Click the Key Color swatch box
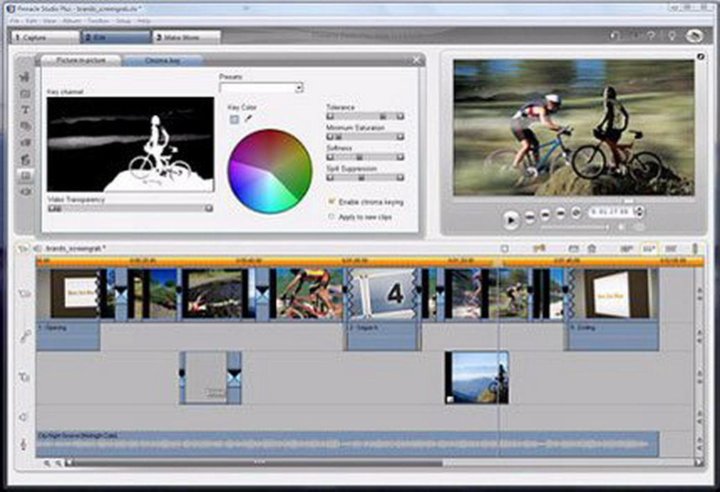This screenshot has width=720, height=492. tap(234, 119)
